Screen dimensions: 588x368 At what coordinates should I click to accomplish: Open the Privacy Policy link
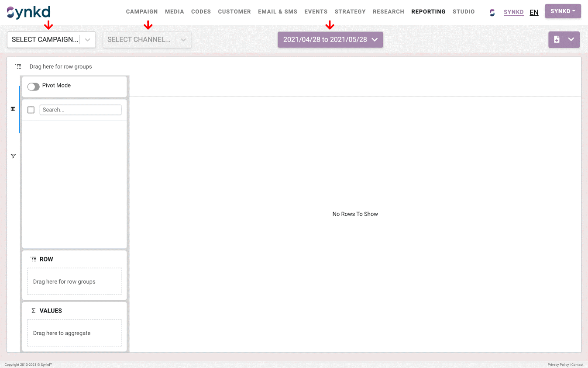558,365
